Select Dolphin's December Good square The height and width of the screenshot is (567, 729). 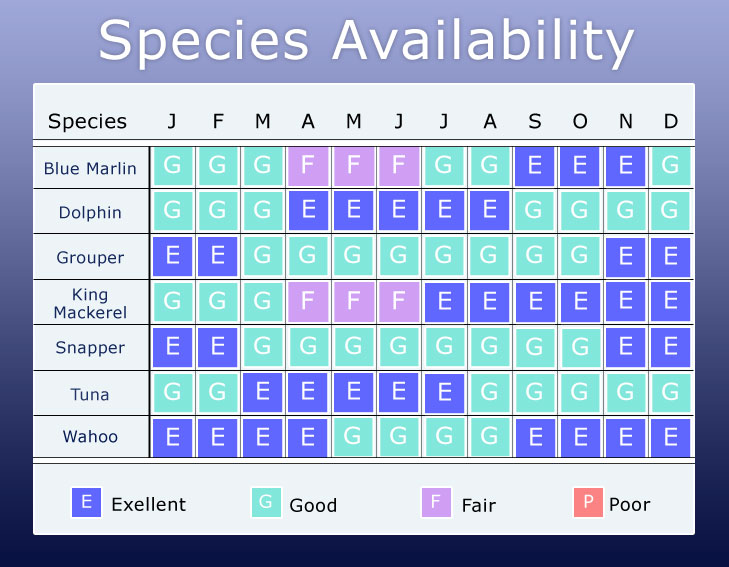670,211
